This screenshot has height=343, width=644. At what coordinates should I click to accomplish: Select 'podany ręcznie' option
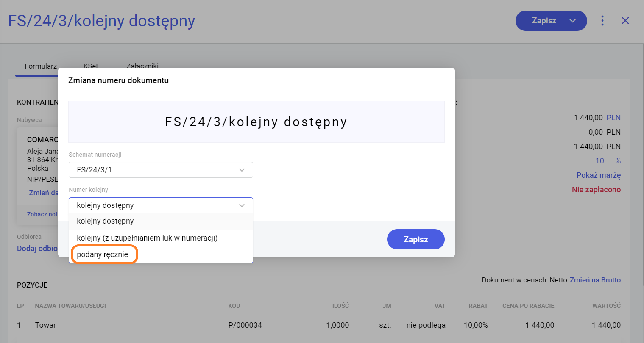[103, 254]
